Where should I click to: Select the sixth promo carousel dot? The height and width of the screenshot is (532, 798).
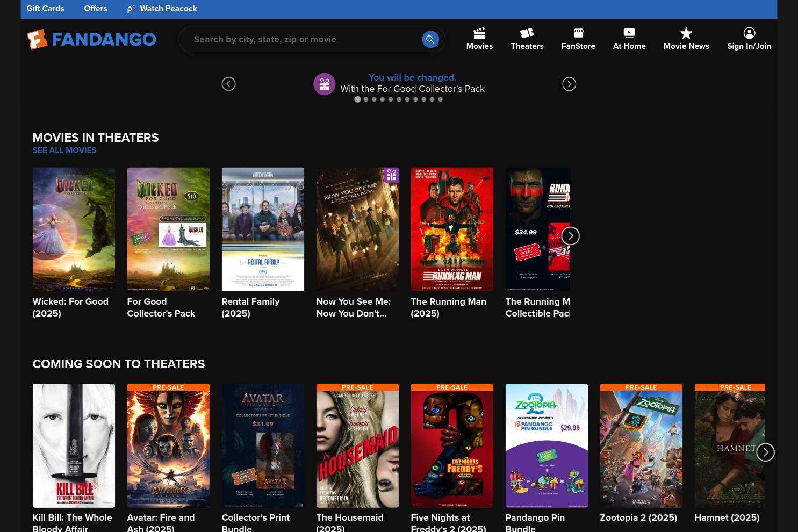pos(399,99)
